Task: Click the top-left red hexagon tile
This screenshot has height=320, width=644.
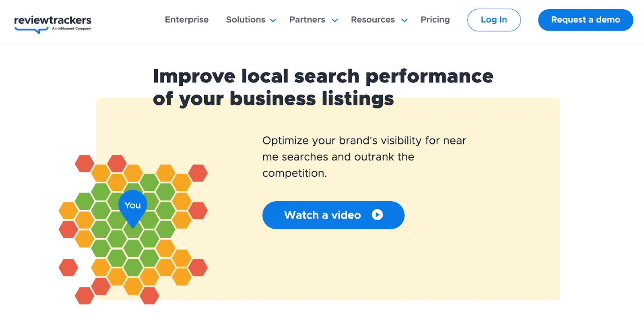Action: tap(84, 163)
